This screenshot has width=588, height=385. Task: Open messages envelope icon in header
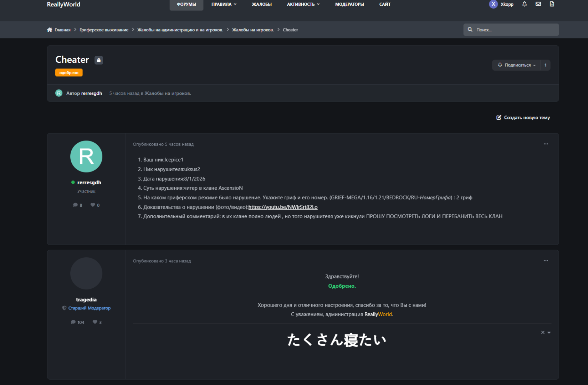538,4
